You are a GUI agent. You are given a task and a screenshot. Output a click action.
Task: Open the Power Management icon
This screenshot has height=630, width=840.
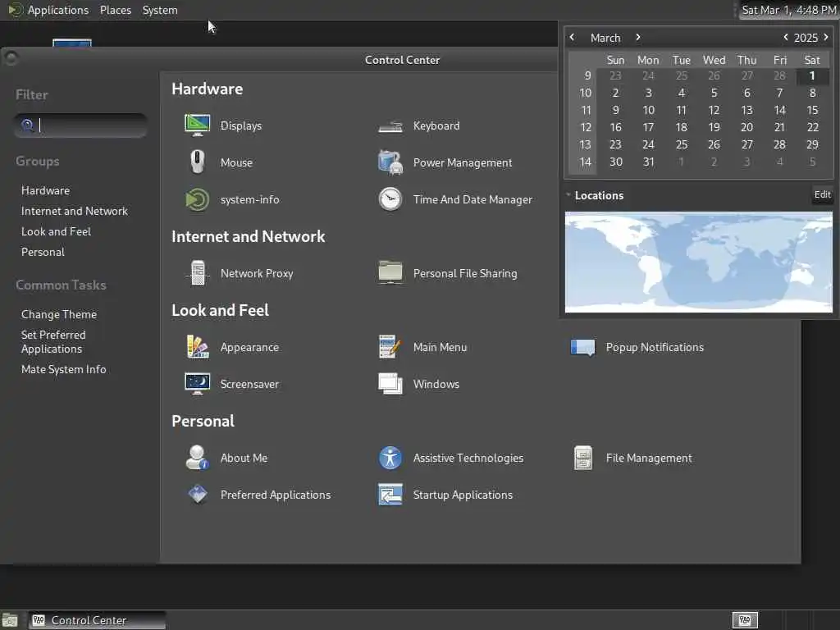(x=390, y=162)
